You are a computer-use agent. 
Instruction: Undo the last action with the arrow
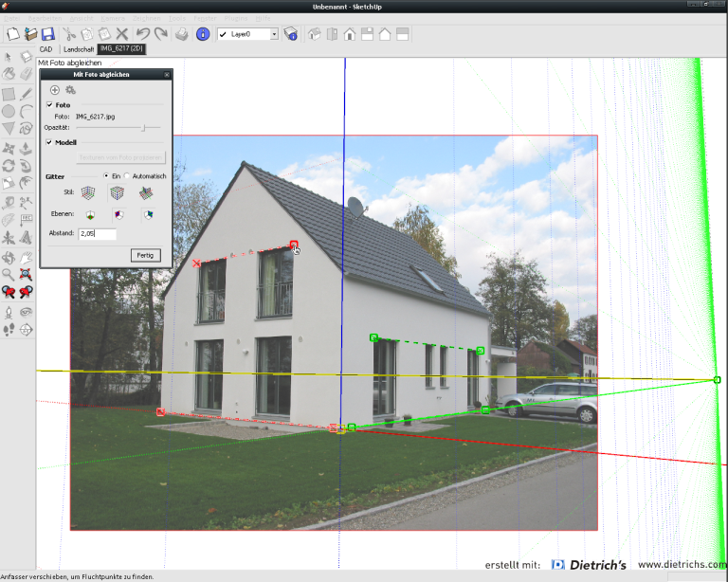click(x=143, y=34)
